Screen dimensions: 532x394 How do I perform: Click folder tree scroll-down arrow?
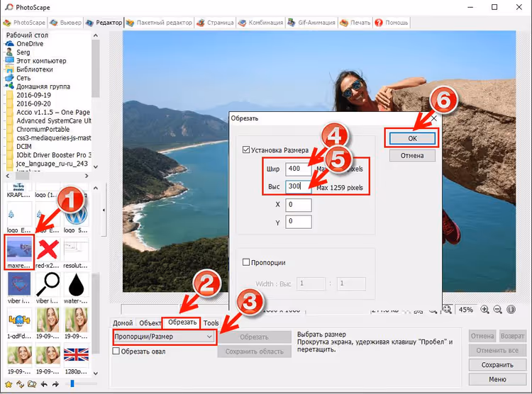(x=95, y=167)
